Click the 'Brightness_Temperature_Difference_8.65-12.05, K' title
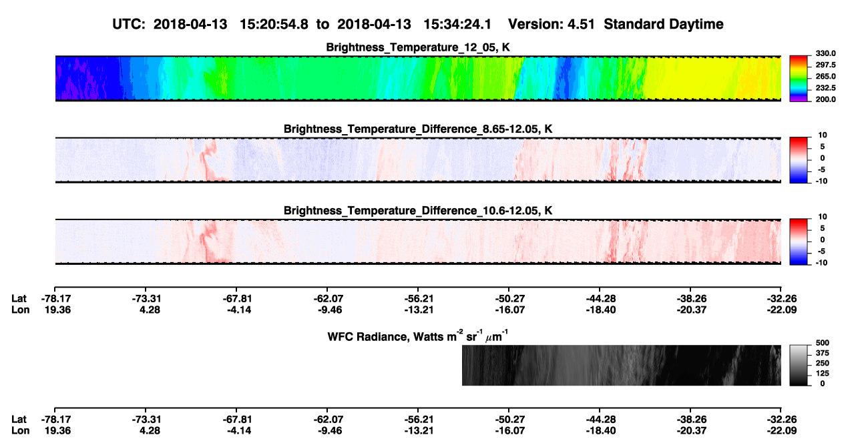This screenshot has width=868, height=445. coord(418,129)
